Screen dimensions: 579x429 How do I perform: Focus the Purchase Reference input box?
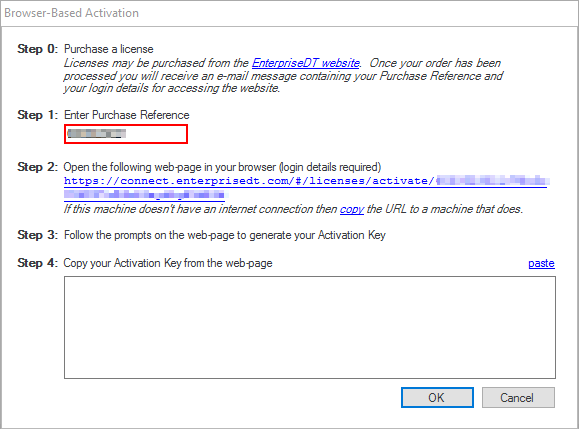click(x=126, y=134)
